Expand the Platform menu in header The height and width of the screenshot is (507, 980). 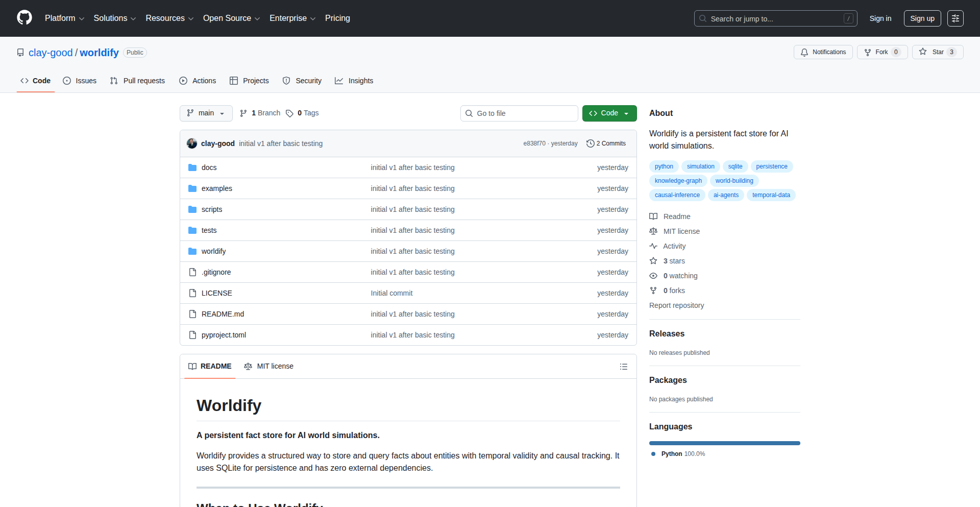64,18
